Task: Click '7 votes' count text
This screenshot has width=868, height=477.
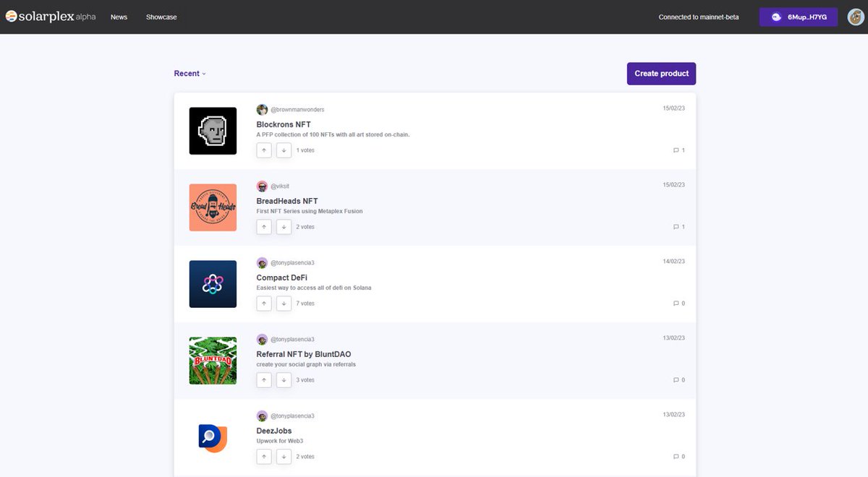Action: click(x=305, y=304)
